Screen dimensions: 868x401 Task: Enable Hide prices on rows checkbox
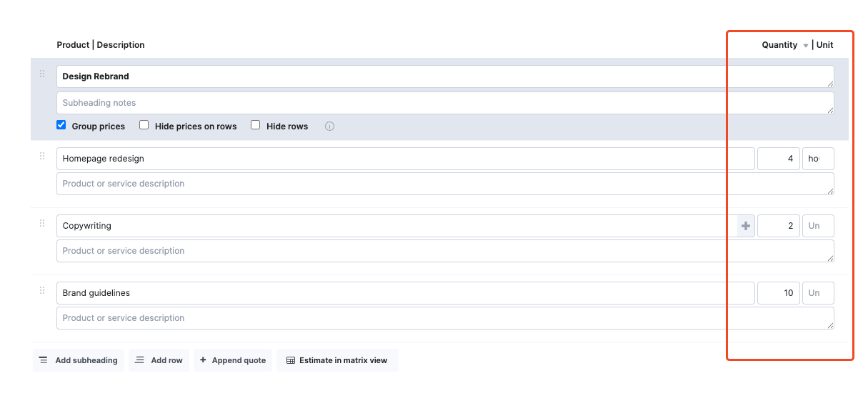pyautogui.click(x=144, y=125)
